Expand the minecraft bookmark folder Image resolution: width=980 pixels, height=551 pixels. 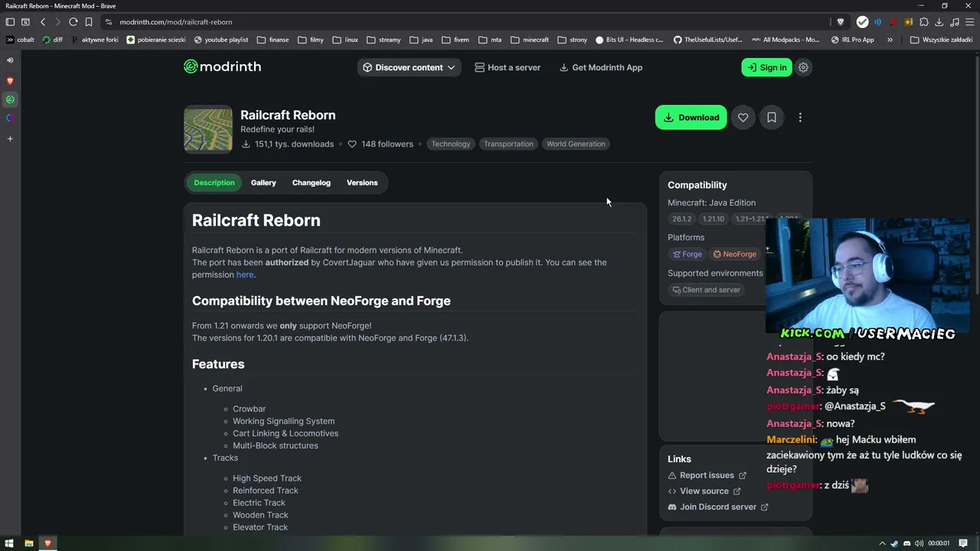click(530, 40)
